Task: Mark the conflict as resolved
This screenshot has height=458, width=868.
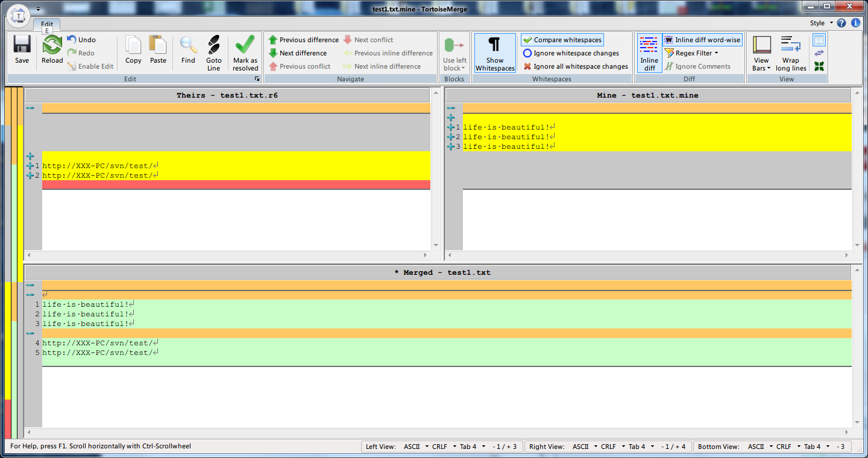Action: [x=245, y=53]
